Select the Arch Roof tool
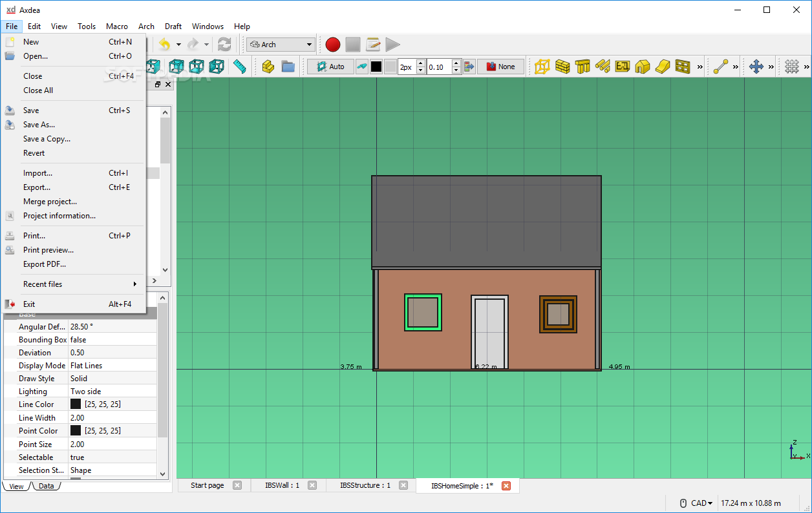This screenshot has width=812, height=513. (x=663, y=67)
